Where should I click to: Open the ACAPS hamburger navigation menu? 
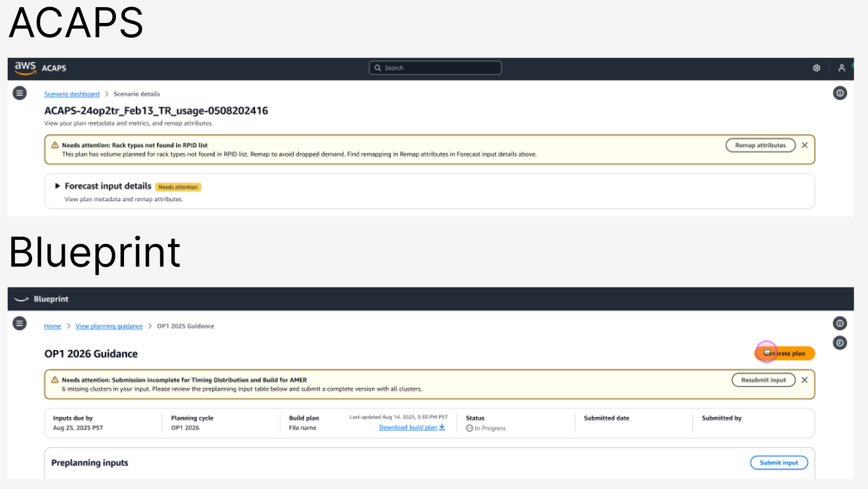19,93
